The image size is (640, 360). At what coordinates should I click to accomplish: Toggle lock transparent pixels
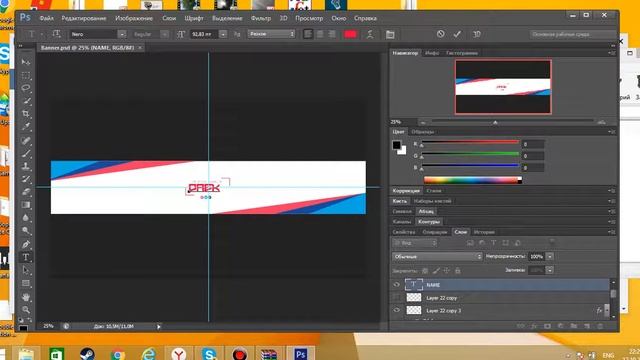coord(425,271)
